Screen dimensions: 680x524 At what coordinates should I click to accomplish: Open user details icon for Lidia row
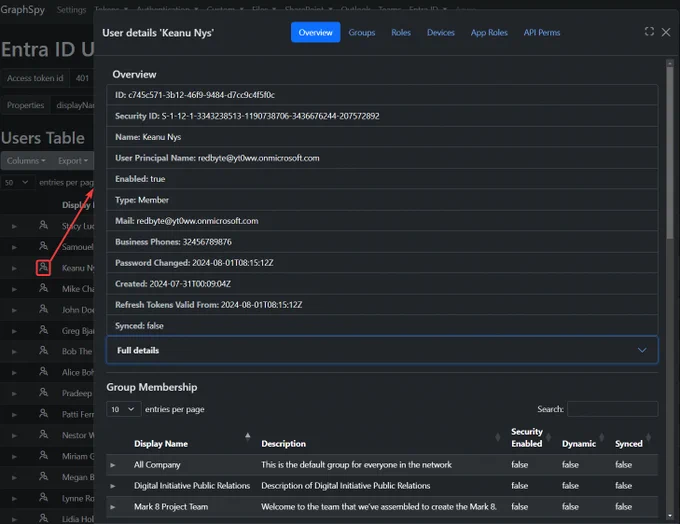(x=43, y=518)
